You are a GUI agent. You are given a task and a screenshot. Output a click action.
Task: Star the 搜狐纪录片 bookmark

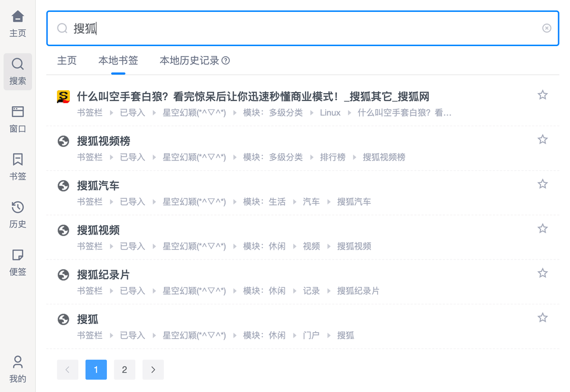point(542,273)
